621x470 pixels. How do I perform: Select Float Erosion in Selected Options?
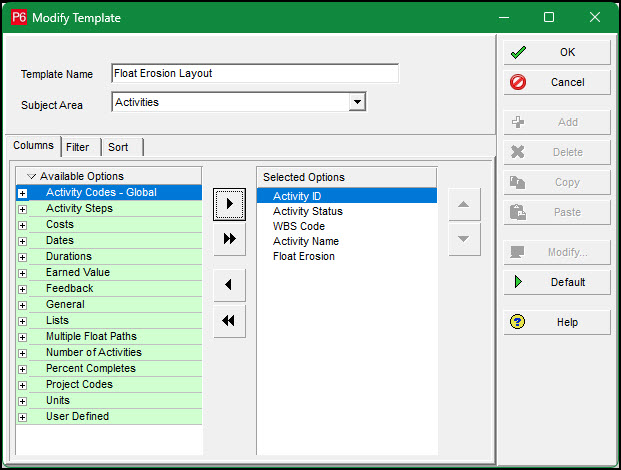[x=347, y=256]
